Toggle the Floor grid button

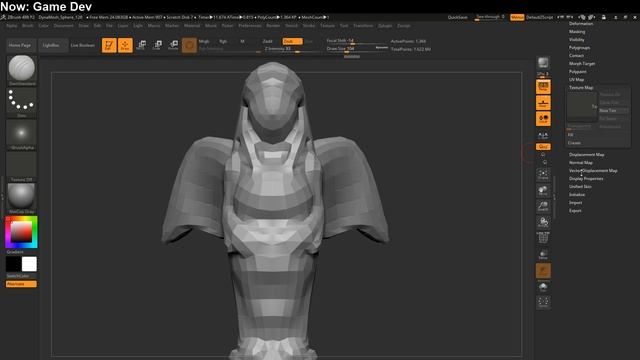(543, 103)
